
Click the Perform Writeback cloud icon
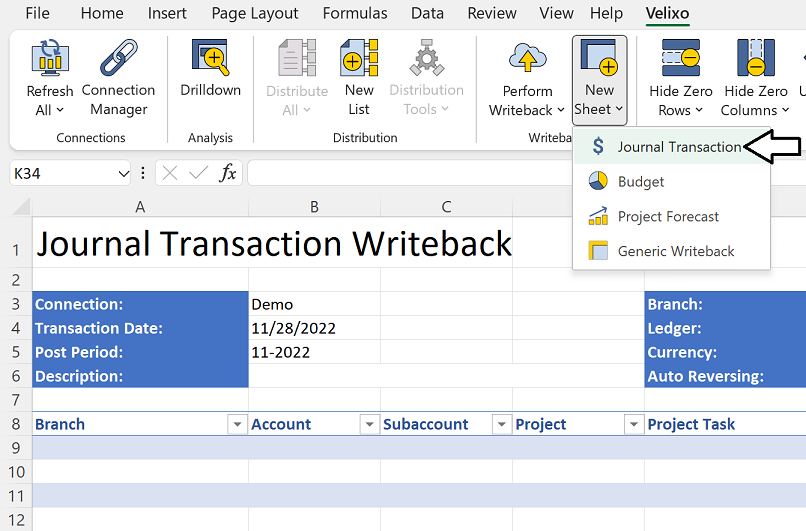tap(527, 58)
